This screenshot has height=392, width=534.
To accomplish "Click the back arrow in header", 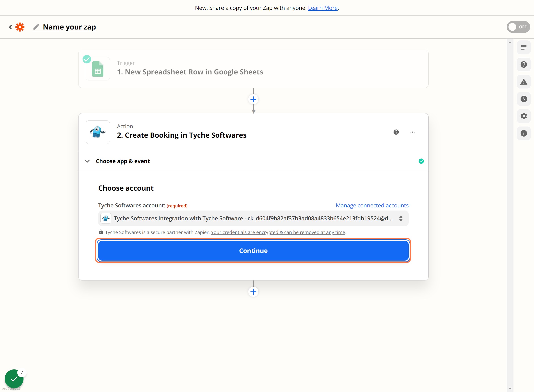I will [11, 27].
